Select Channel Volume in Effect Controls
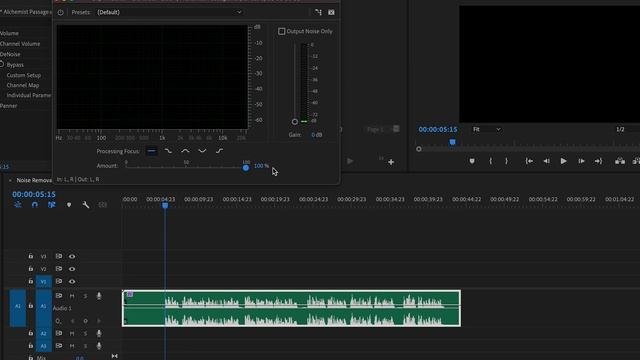 coord(20,44)
